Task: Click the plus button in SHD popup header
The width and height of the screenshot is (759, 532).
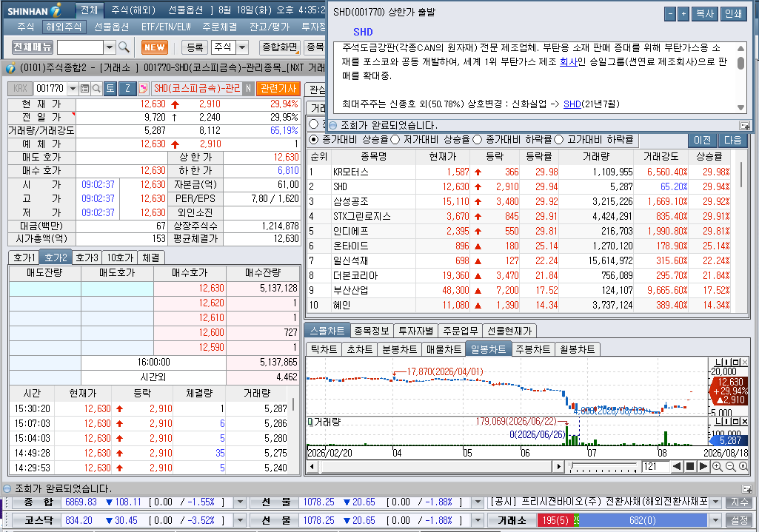Action: 683,14
